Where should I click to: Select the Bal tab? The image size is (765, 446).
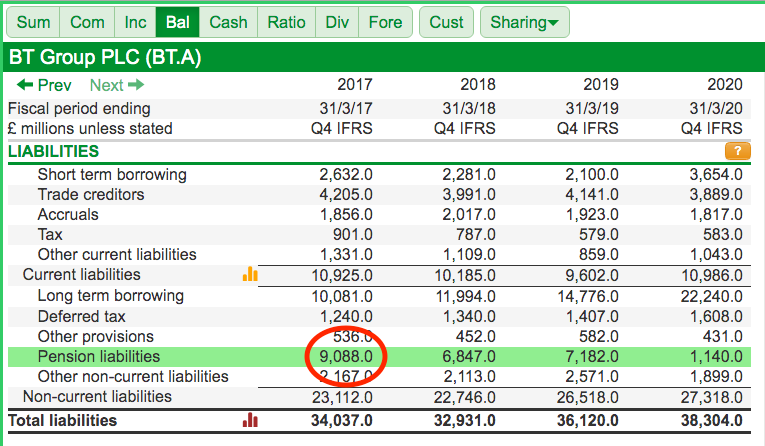coord(178,22)
